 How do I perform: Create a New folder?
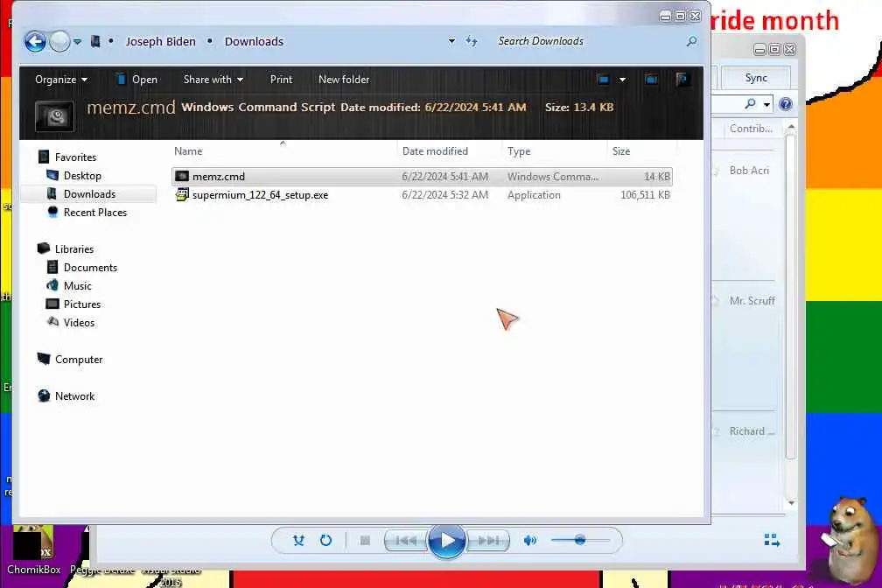(344, 80)
